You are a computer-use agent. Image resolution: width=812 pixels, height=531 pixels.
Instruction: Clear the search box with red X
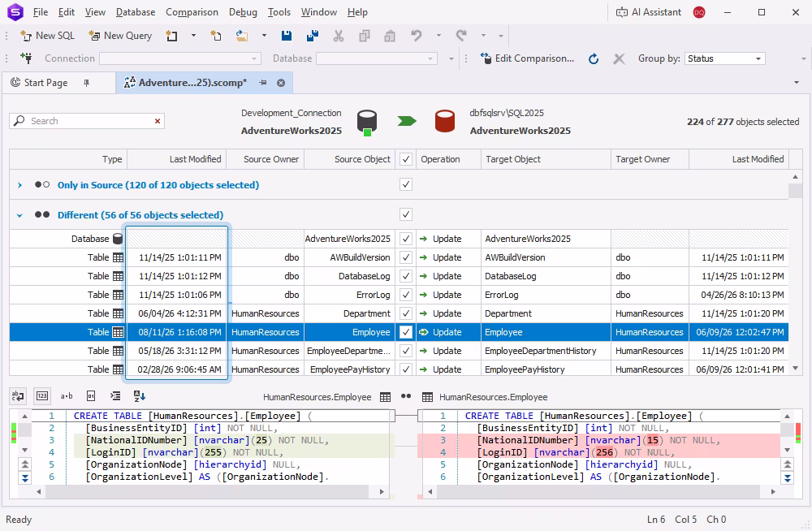[x=158, y=121]
